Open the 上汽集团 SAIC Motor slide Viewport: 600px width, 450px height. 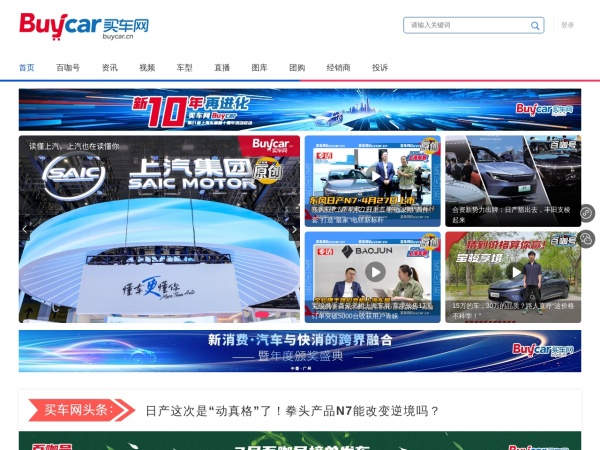(x=159, y=229)
